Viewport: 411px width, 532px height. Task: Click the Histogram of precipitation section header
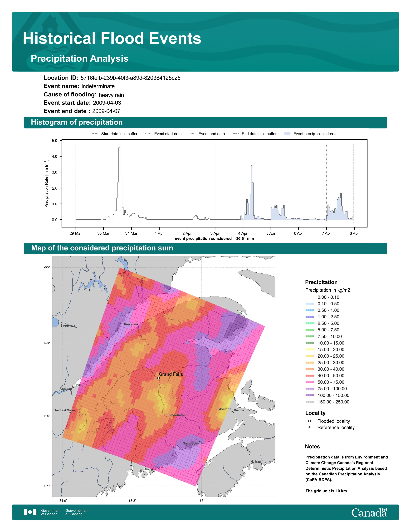[205, 123]
